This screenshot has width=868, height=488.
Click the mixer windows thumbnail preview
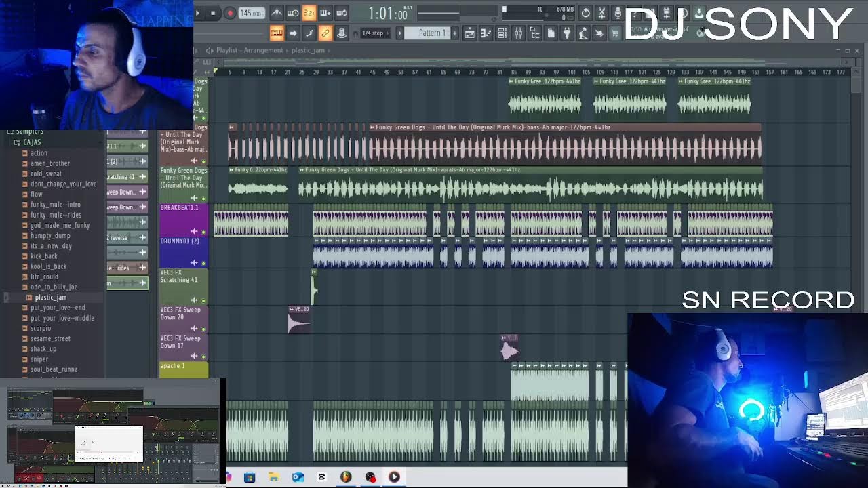point(112,434)
